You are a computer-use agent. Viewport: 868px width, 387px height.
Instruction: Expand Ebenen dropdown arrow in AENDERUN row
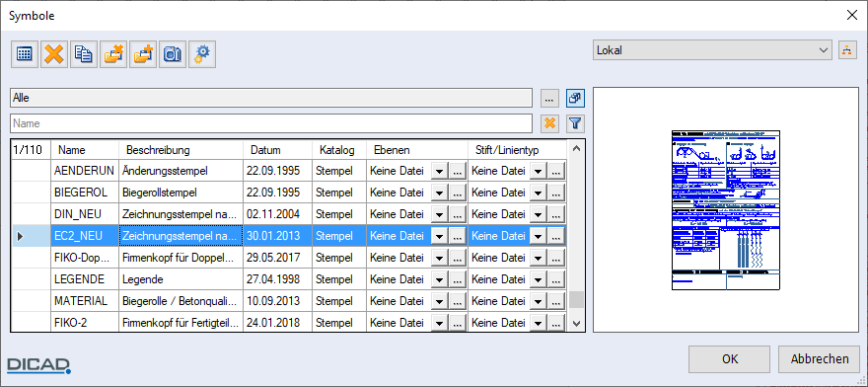coord(439,172)
